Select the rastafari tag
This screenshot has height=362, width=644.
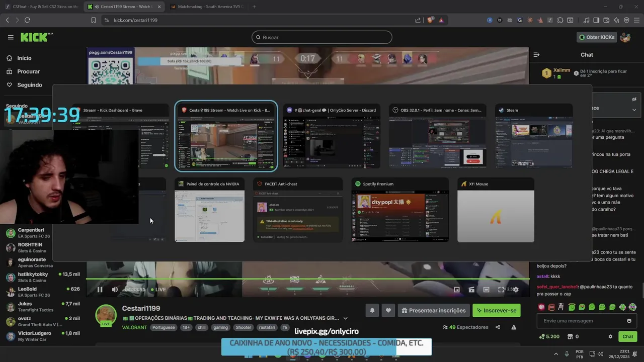[x=267, y=327]
